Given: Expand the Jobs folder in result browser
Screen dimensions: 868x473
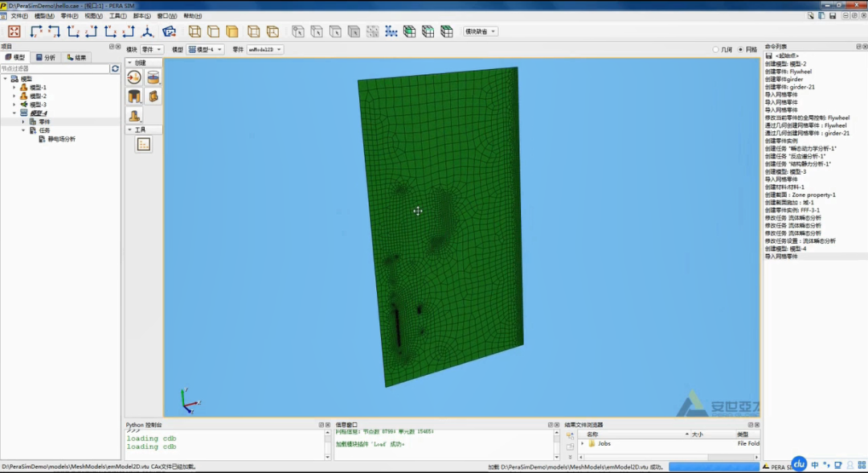Looking at the screenshot, I should tap(583, 444).
